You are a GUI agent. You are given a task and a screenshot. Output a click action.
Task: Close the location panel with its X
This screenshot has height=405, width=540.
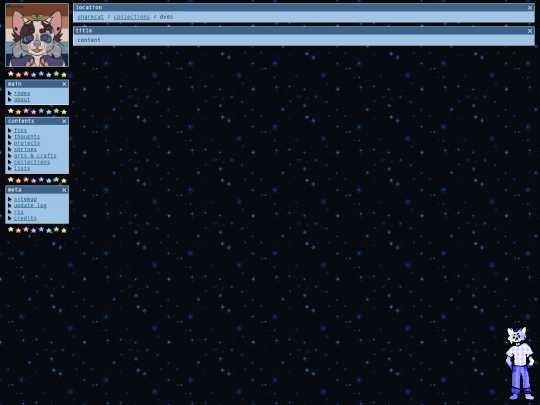tap(530, 8)
